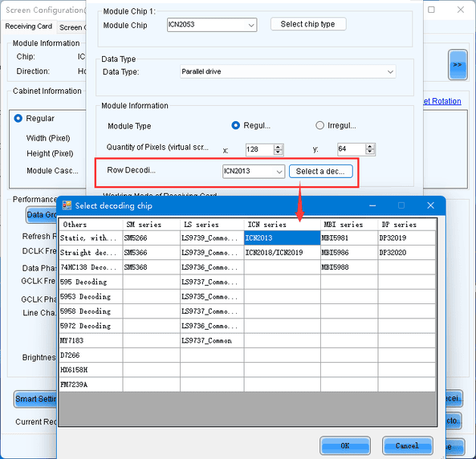Select the DP32019 chip cell

click(x=407, y=238)
